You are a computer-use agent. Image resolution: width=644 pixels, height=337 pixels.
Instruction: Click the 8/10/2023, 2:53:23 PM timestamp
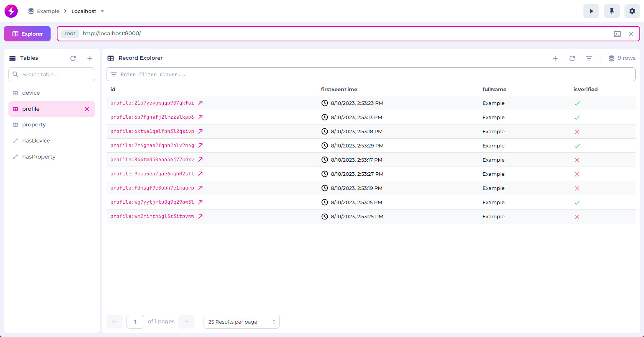pos(357,103)
